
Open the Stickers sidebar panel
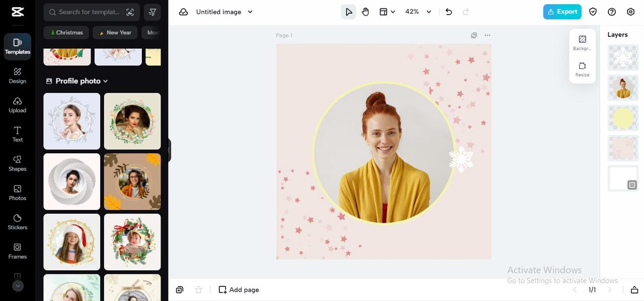(18, 222)
